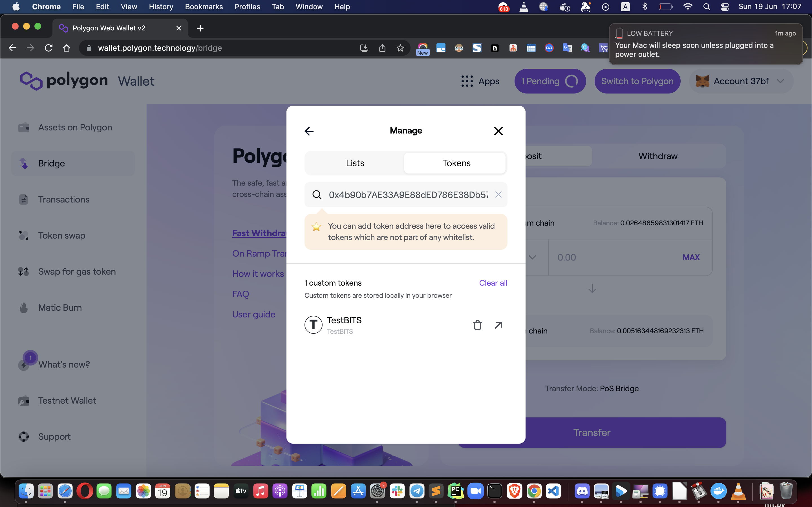The image size is (812, 507).
Task: Open TestBITS token external link arrow
Action: point(498,325)
